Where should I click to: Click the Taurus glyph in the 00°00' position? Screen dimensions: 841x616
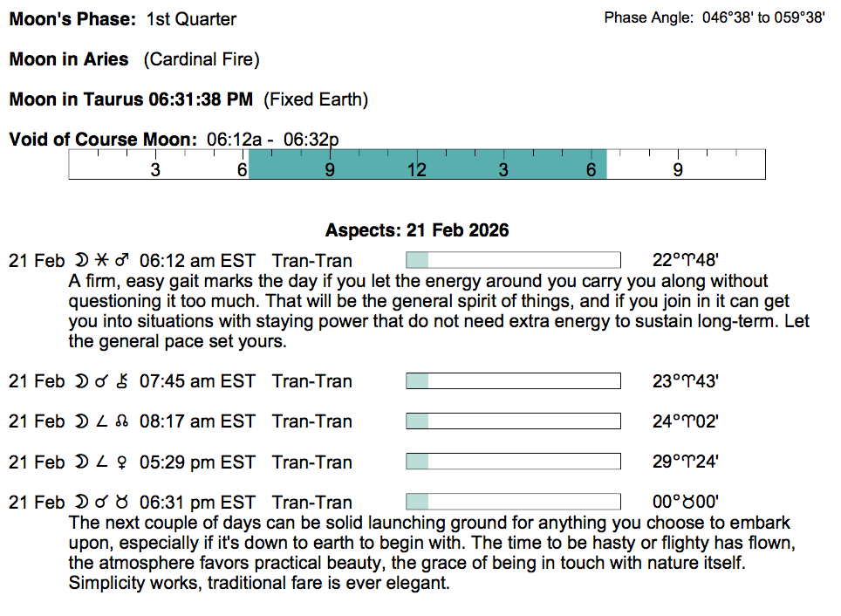pyautogui.click(x=692, y=503)
